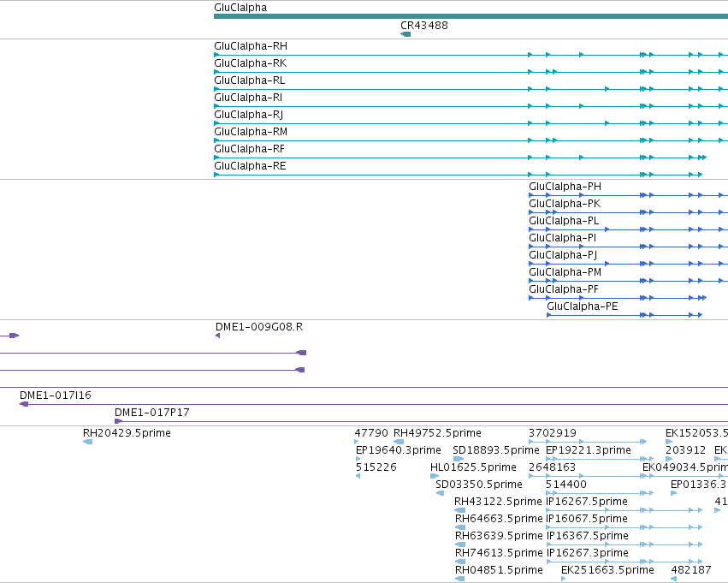Screen dimensions: 728x583
Task: Click the RH64663.5prime light blue arrow glyph
Action: (460, 527)
